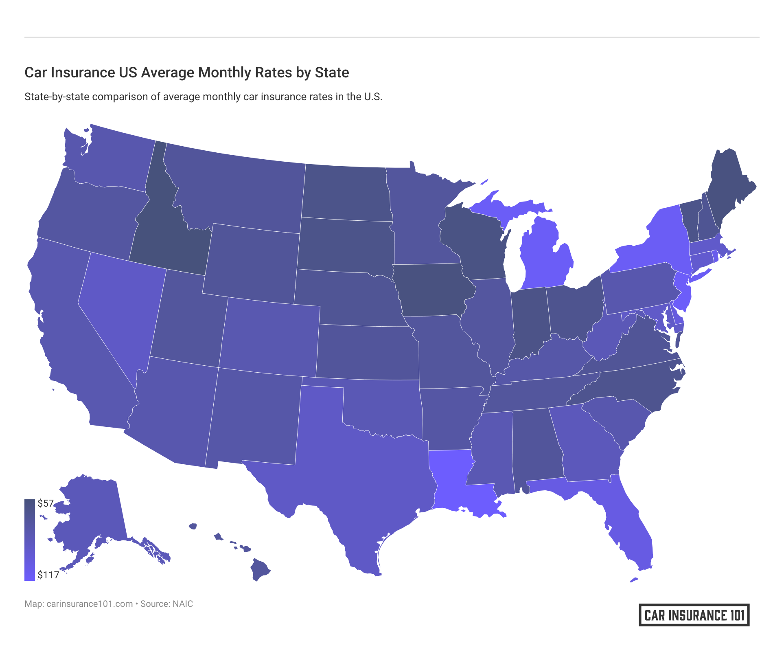
Task: Click the NAIC source text
Action: pyautogui.click(x=182, y=604)
